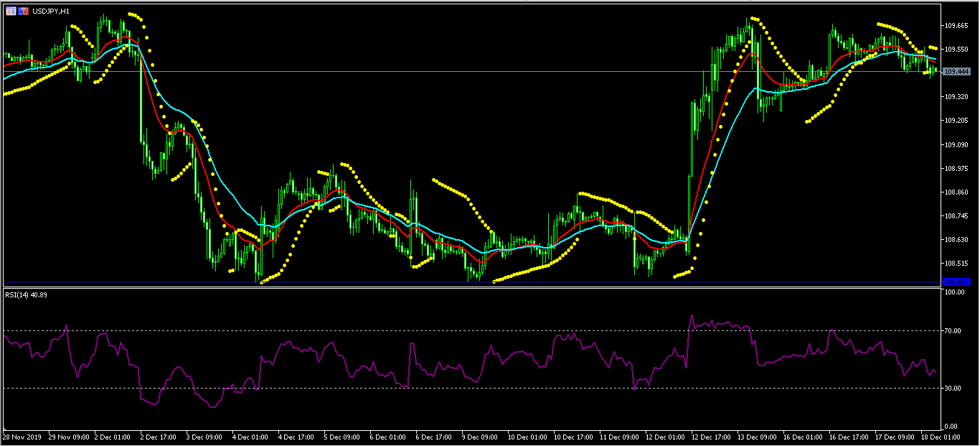Click the 109.205 price scale value
Image resolution: width=980 pixels, height=446 pixels.
957,121
